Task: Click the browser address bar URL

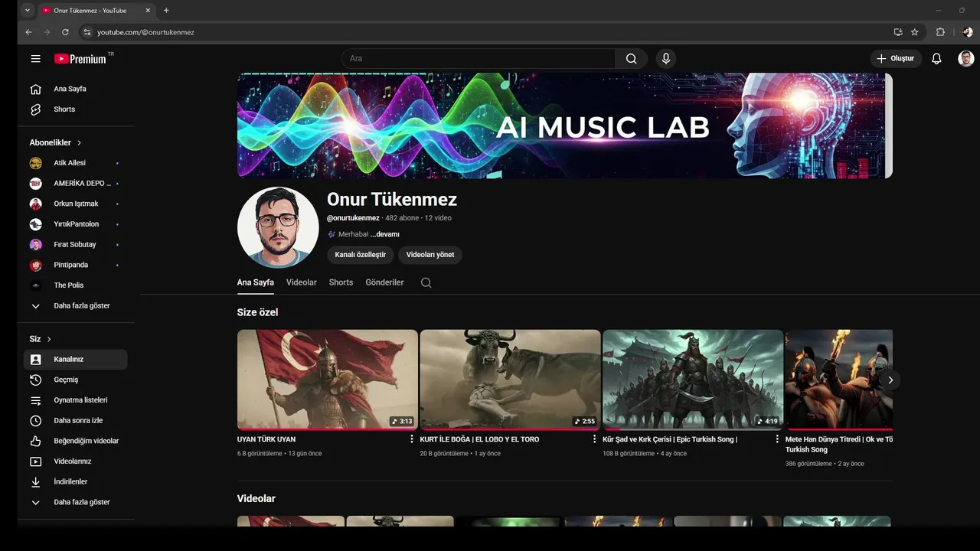Action: coord(145,32)
